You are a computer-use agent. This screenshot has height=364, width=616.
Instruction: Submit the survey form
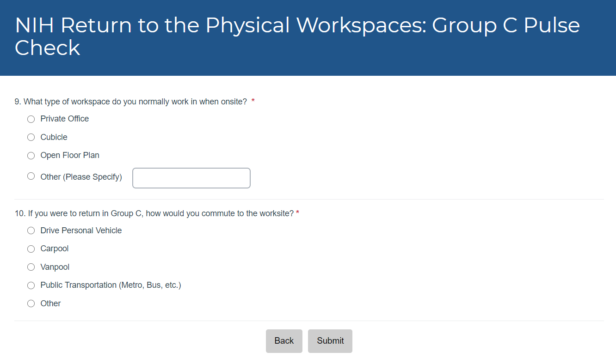tap(330, 341)
